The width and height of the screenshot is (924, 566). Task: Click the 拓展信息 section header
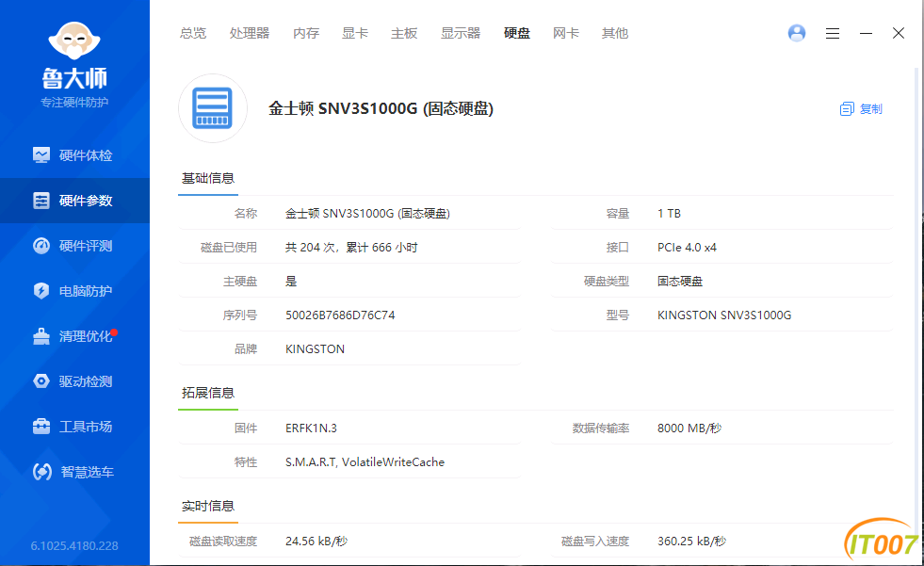point(208,393)
